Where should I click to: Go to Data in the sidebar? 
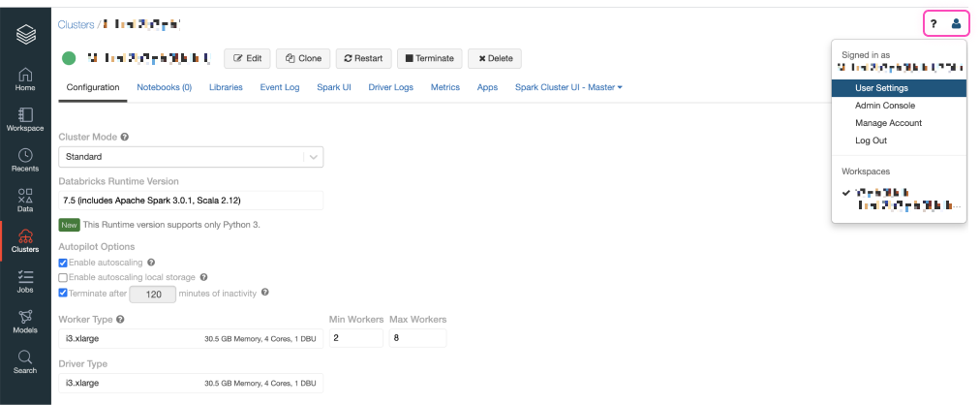pos(25,200)
